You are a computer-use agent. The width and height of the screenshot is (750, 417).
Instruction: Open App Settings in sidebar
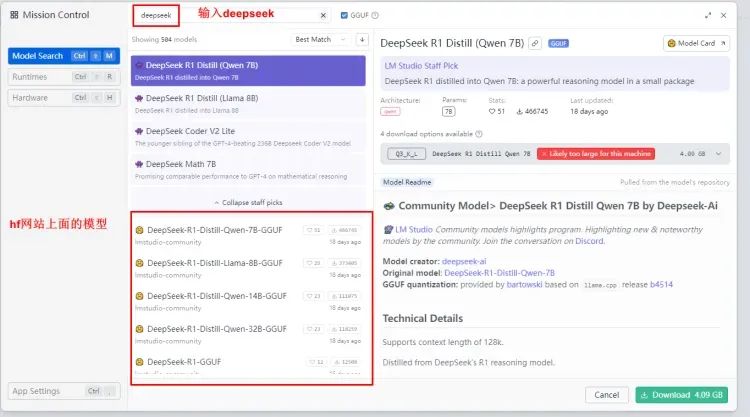(64, 391)
